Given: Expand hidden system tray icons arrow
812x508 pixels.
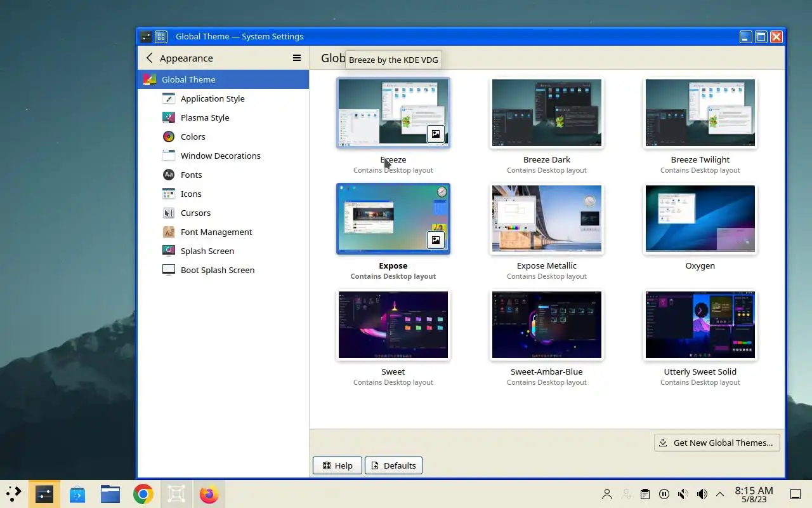Looking at the screenshot, I should [720, 494].
